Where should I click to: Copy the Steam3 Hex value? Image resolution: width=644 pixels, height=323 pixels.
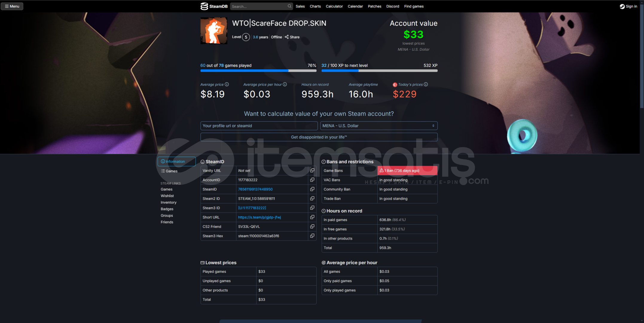312,236
